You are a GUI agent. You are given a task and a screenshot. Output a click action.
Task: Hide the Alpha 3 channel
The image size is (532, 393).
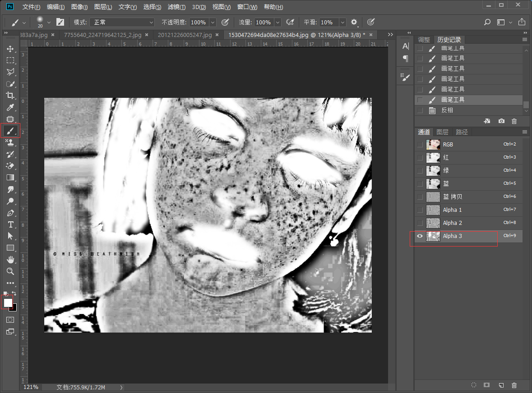pos(420,236)
